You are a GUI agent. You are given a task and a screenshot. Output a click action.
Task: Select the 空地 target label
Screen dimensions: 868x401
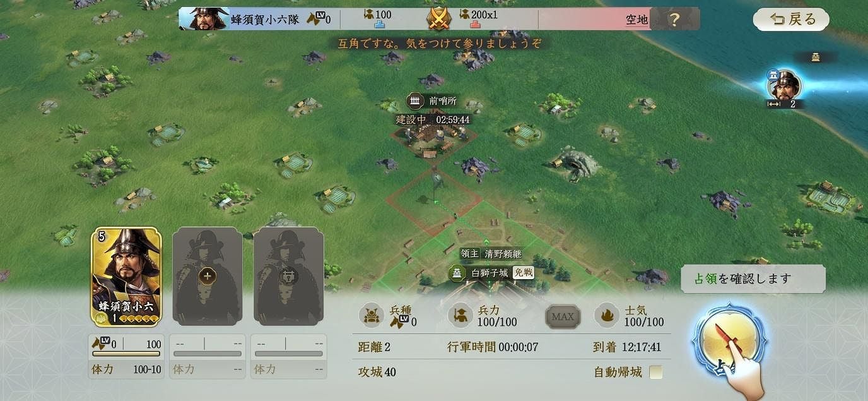coord(636,20)
